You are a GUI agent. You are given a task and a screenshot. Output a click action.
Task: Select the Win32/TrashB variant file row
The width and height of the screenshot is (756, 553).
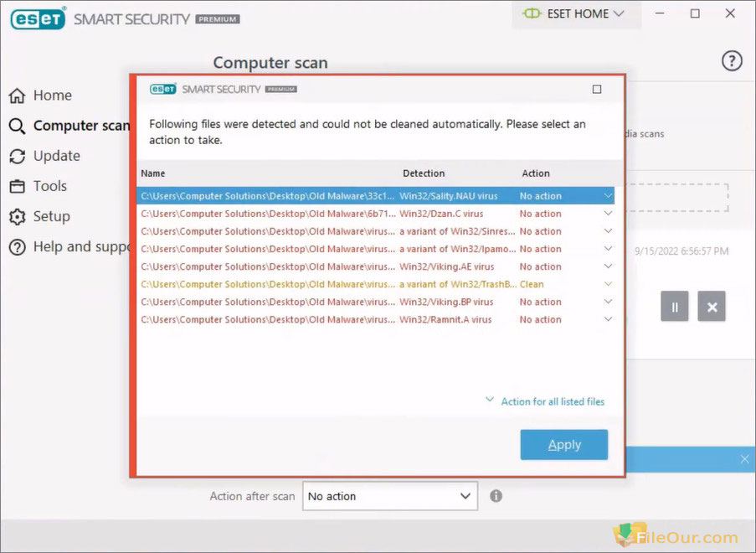(x=375, y=284)
